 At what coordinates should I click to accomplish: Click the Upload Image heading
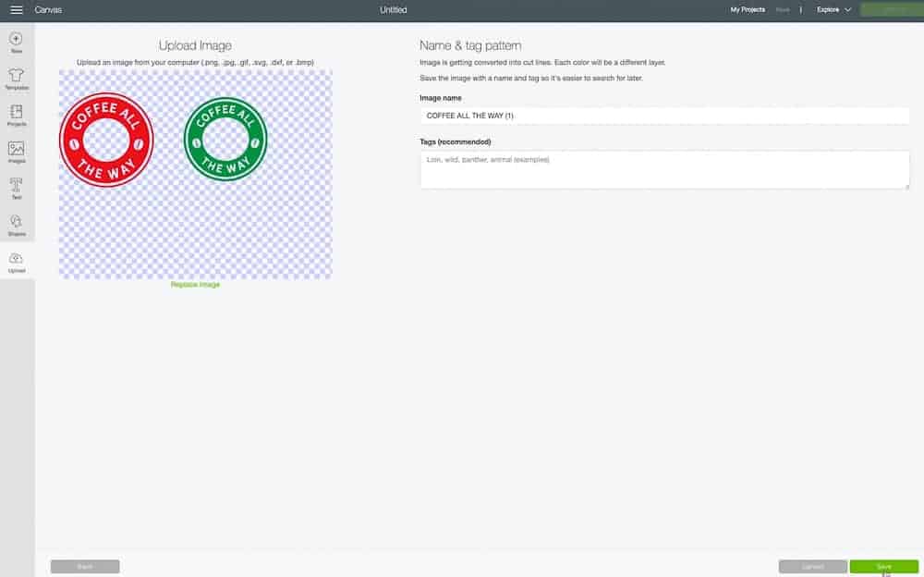point(195,45)
